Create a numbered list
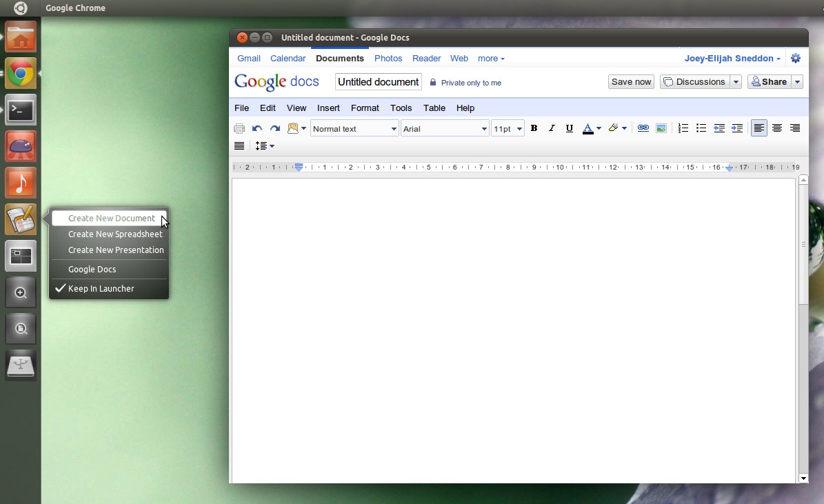The height and width of the screenshot is (504, 824). pos(683,128)
